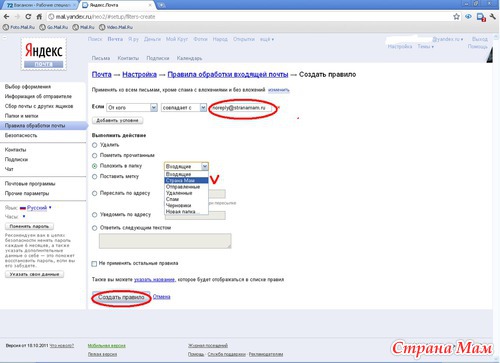The width and height of the screenshot is (500, 363).
Task: Open the browser home icon
Action: click(x=39, y=17)
